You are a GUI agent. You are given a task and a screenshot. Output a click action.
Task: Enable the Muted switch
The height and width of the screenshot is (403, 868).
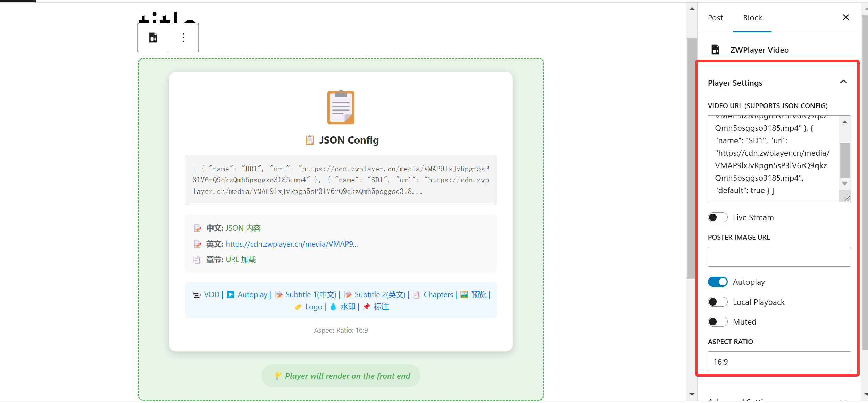tap(718, 322)
